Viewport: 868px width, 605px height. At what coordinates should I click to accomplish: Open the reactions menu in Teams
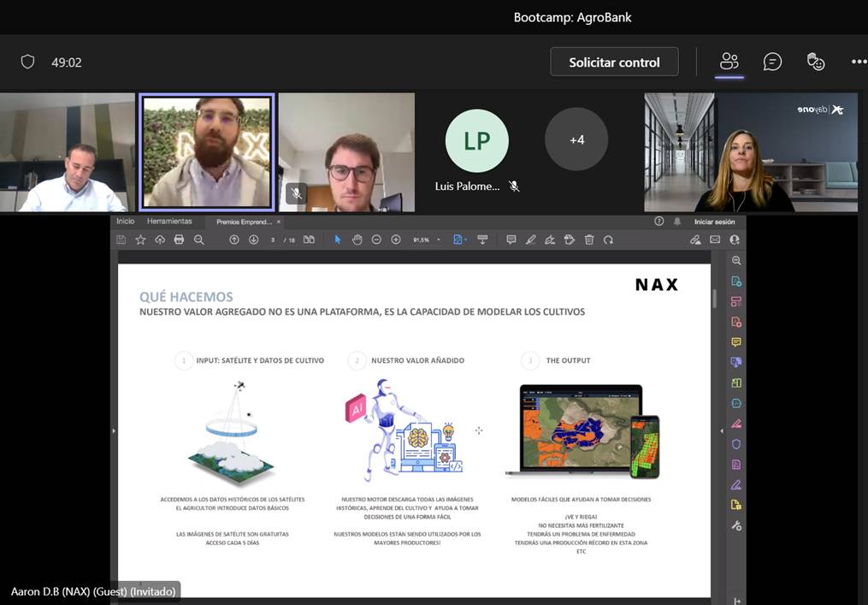click(816, 62)
